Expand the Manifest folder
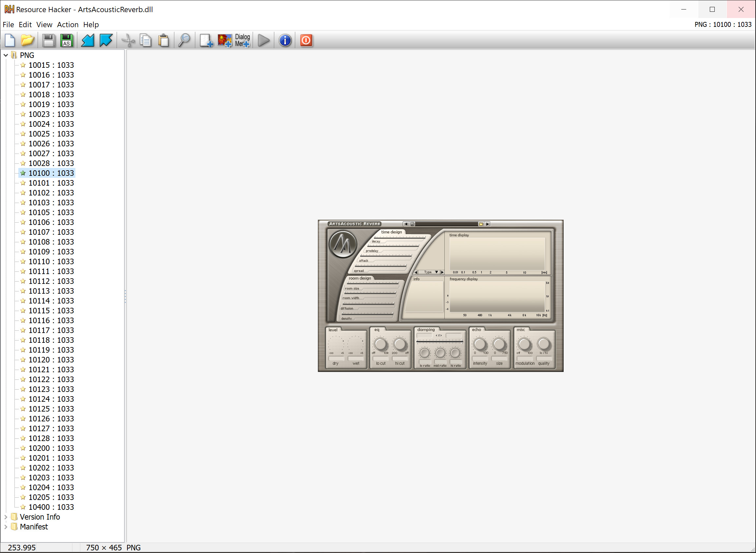Image resolution: width=756 pixels, height=553 pixels. click(x=6, y=526)
